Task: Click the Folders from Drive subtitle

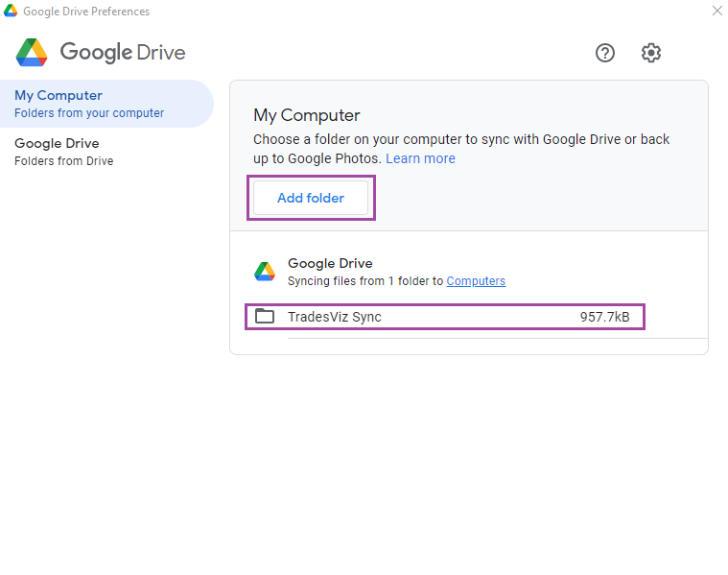Action: tap(63, 161)
